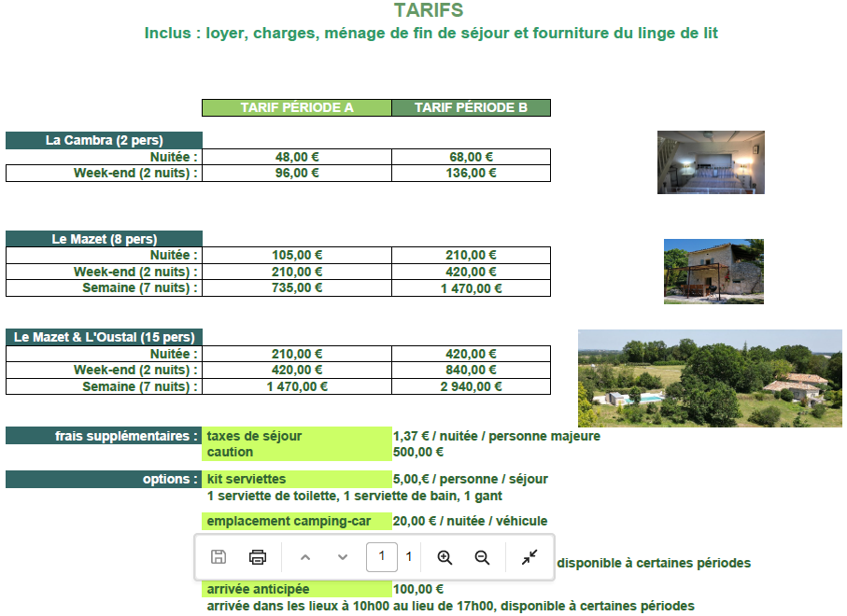Zoom in with the magnifier plus icon
This screenshot has width=847, height=616.
click(x=445, y=557)
